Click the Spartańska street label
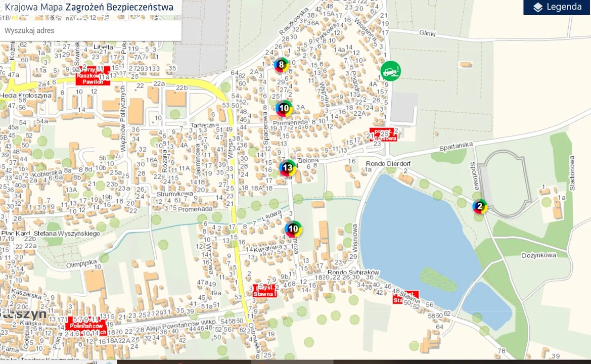Viewport: 591px width, 364px height. pyautogui.click(x=456, y=147)
